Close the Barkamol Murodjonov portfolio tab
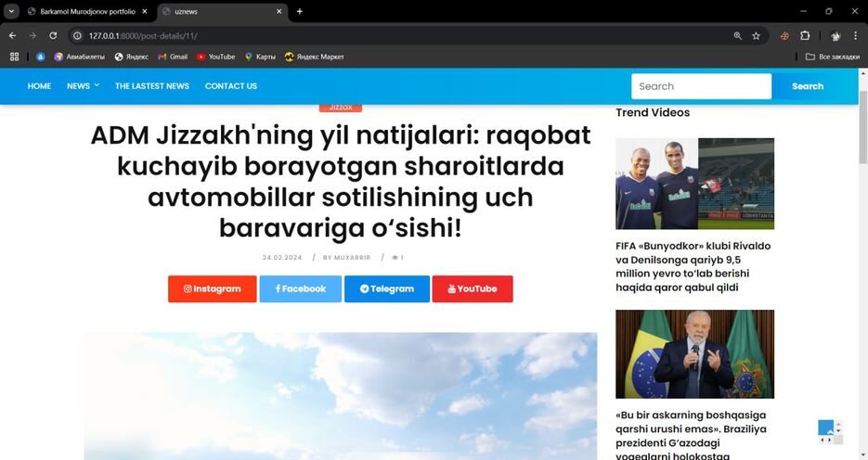Viewport: 868px width, 460px height. [x=145, y=11]
